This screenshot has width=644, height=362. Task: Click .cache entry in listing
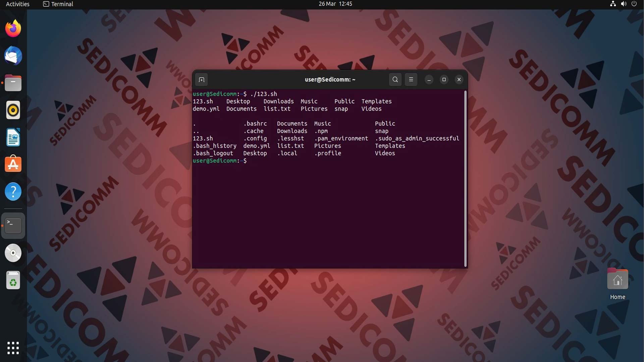(x=254, y=131)
